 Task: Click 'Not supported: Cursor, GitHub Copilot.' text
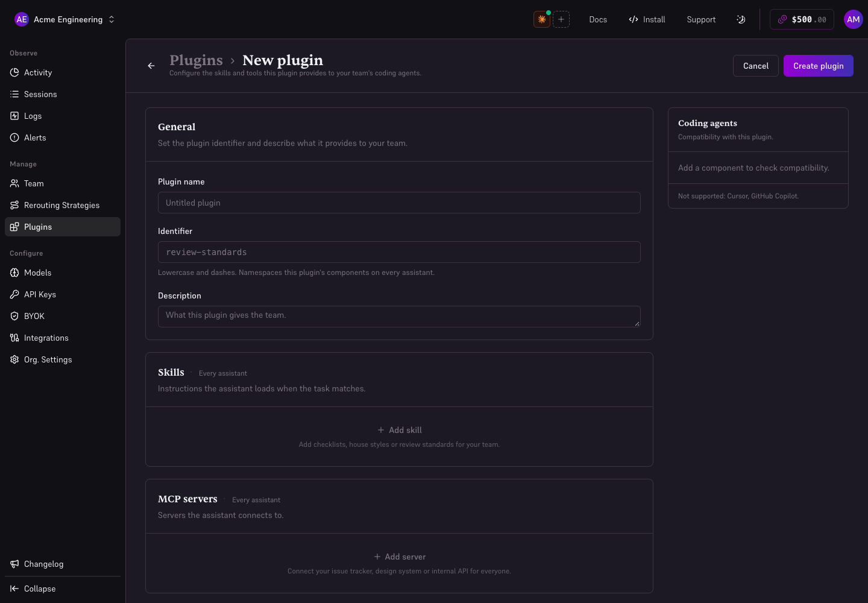point(738,196)
